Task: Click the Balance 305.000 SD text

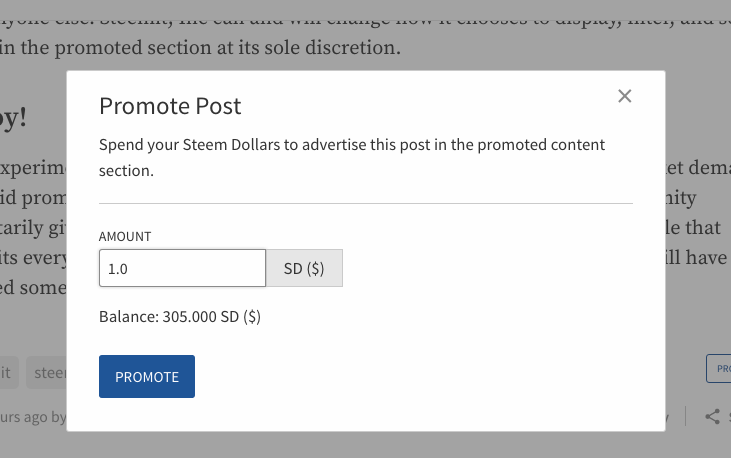Action: [180, 317]
